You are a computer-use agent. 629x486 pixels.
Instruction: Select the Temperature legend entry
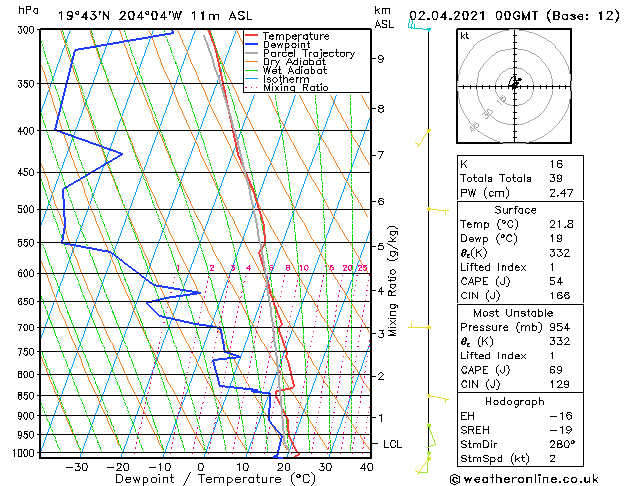point(296,36)
